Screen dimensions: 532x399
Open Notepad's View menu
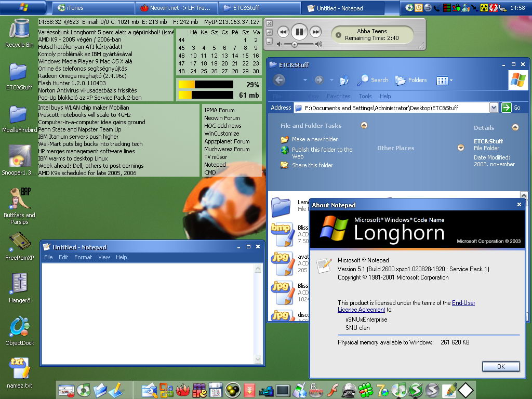[x=104, y=257]
